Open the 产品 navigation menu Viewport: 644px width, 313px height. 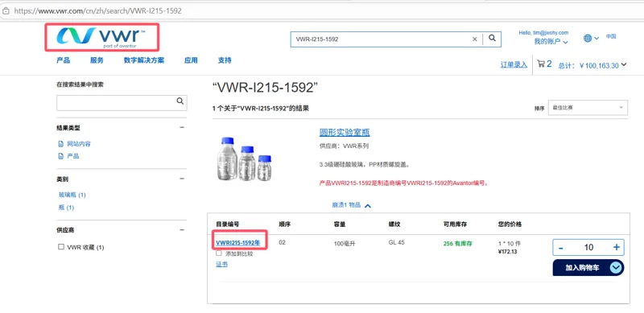(64, 60)
